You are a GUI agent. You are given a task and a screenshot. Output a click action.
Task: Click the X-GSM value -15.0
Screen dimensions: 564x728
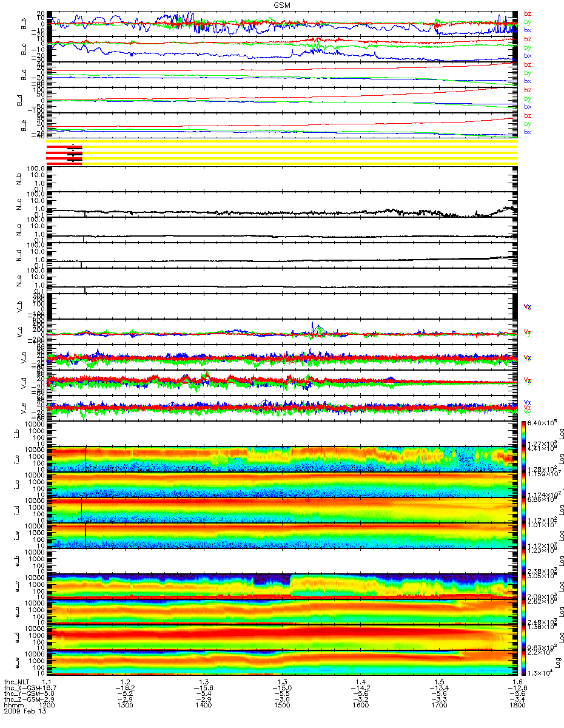tap(282, 688)
